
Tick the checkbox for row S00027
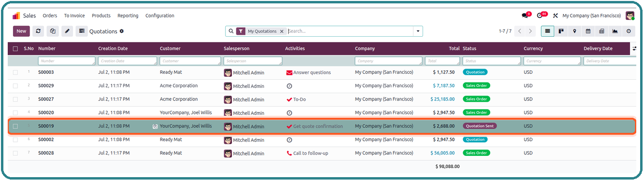click(15, 99)
